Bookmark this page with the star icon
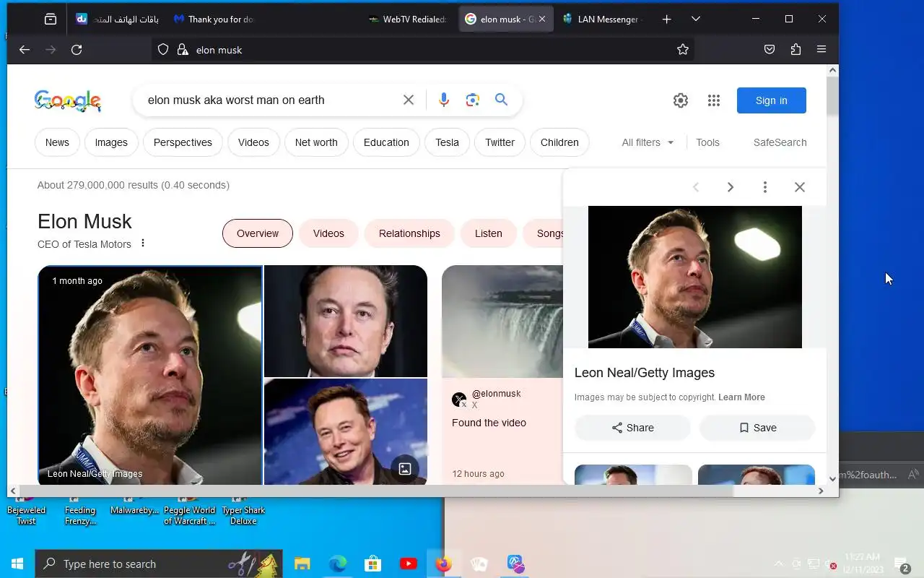Viewport: 924px width, 578px height. tap(683, 50)
